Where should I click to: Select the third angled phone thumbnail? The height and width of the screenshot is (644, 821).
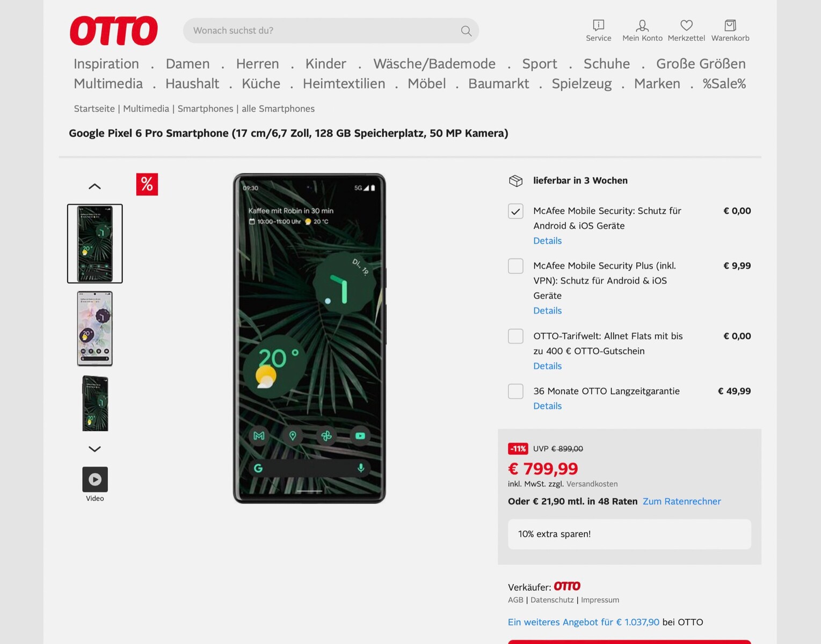tap(95, 403)
